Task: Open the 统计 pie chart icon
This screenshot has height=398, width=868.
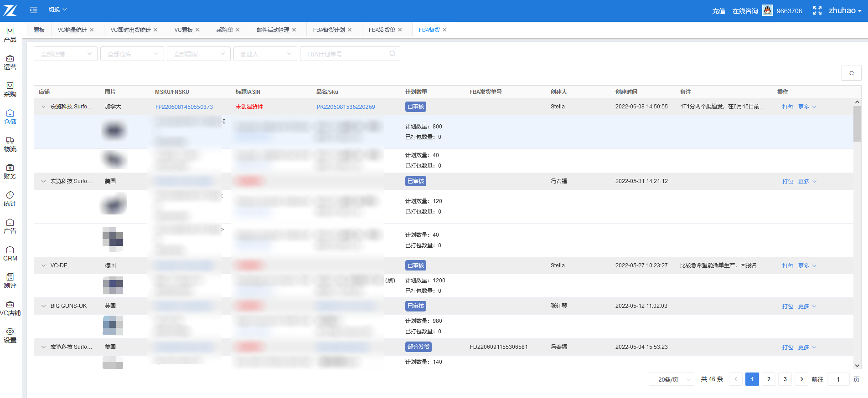Action: (x=10, y=195)
